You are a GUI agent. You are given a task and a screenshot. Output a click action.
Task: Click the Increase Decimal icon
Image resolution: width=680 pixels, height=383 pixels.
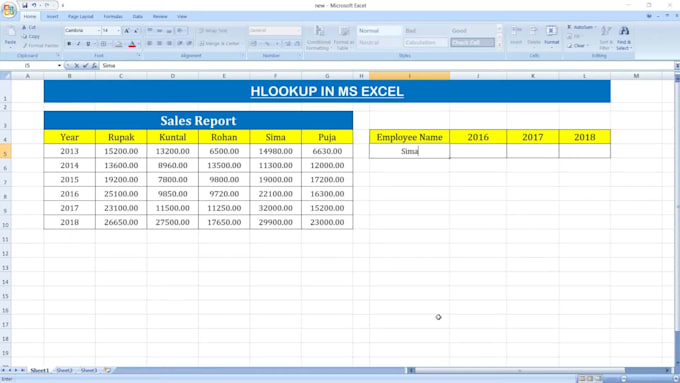(288, 44)
